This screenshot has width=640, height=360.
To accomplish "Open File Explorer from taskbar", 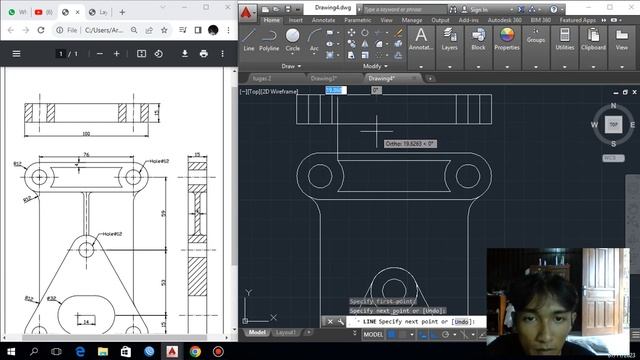I will (103, 351).
